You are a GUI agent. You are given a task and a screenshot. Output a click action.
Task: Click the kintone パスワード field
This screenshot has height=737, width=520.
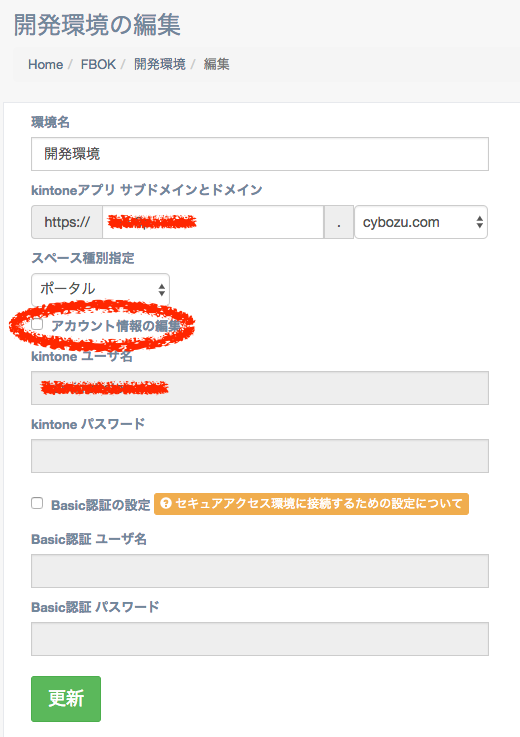(x=260, y=456)
